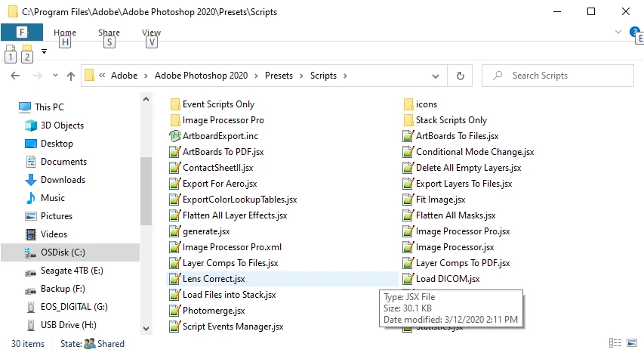The width and height of the screenshot is (644, 353).
Task: Switch to Large icons view
Action: tap(632, 342)
